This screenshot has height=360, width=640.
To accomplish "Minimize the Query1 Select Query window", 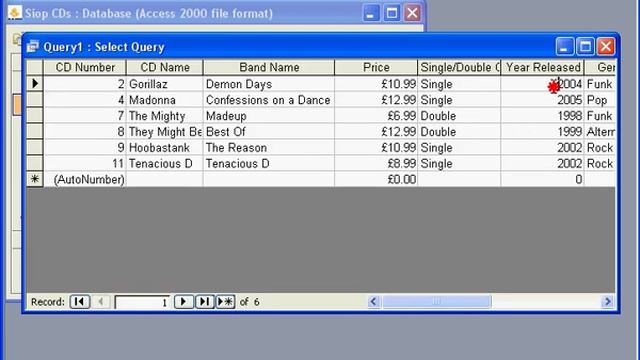I will tap(565, 47).
